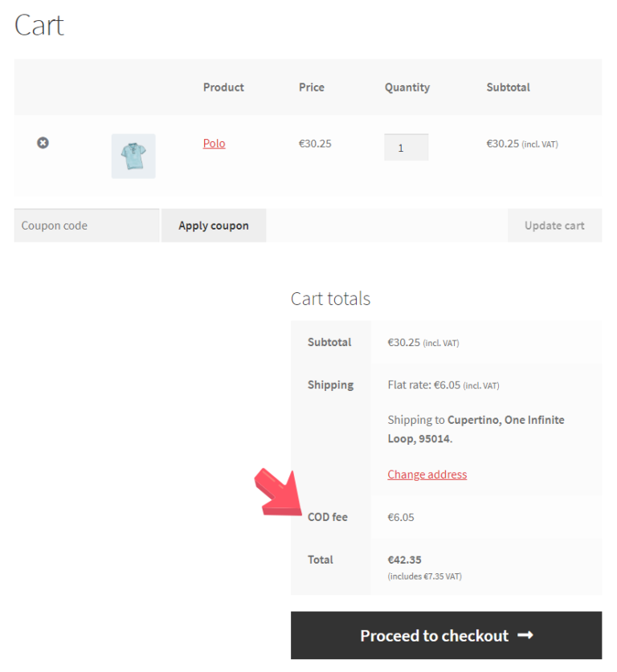
Task: Click the Price column header
Action: click(312, 88)
